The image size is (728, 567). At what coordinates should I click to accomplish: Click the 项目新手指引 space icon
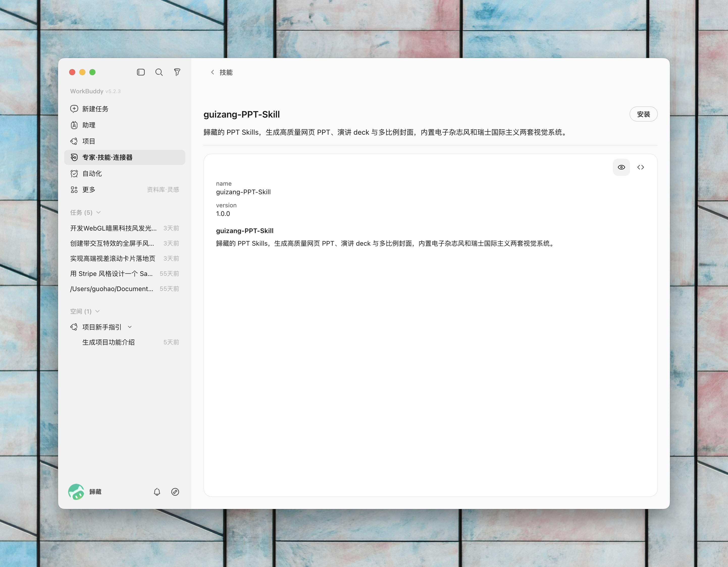tap(74, 327)
